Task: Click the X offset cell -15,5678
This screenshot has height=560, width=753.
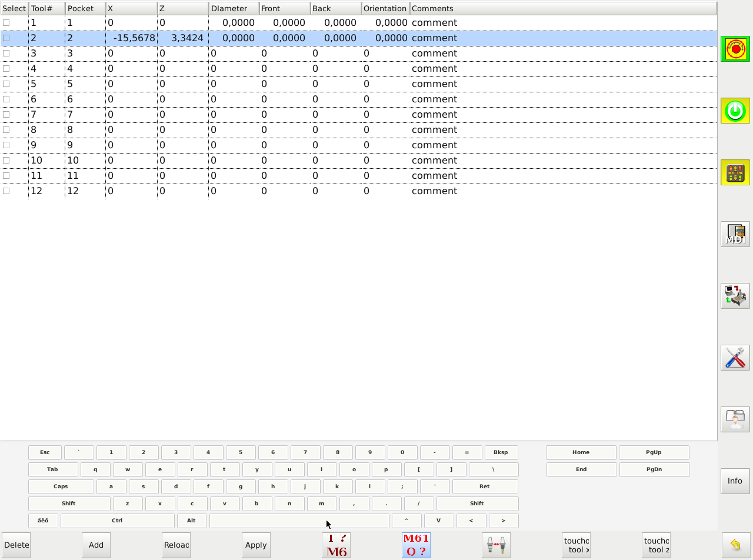Action: (131, 38)
